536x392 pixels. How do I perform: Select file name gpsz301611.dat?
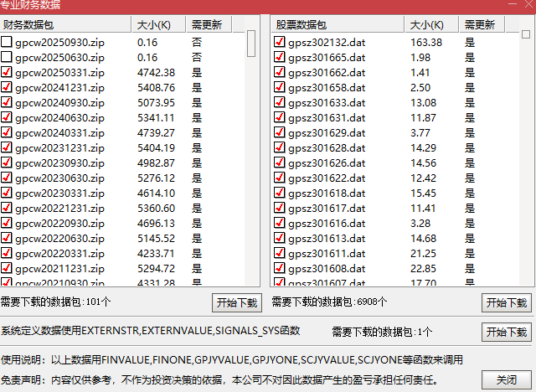coord(327,253)
